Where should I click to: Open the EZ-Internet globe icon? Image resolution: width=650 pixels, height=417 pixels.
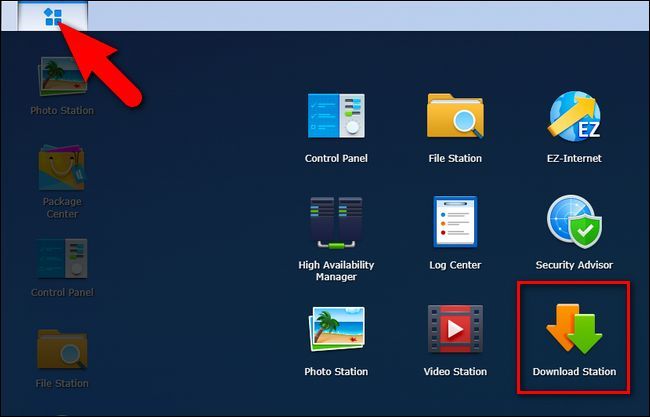click(x=574, y=117)
